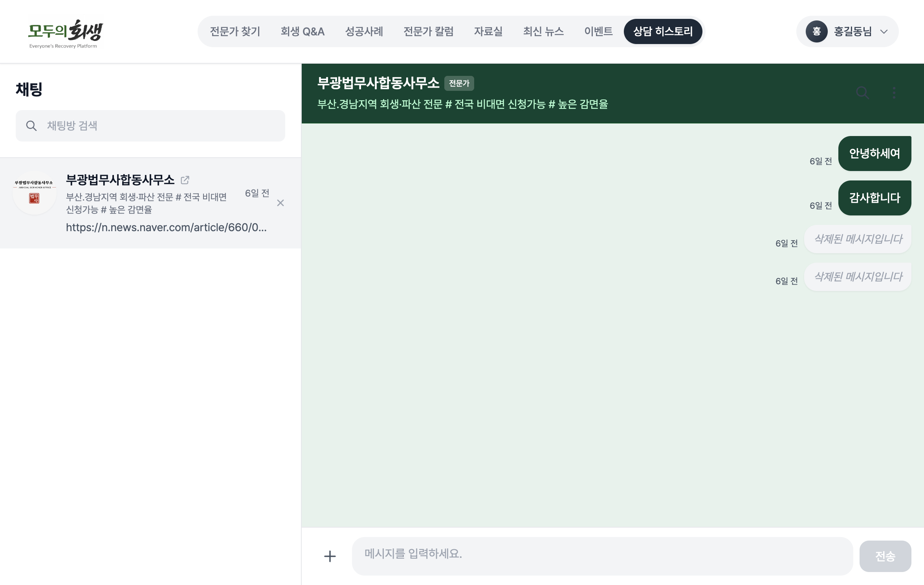The height and width of the screenshot is (585, 924).
Task: Open the three-dot options menu in the chat room
Action: (894, 93)
